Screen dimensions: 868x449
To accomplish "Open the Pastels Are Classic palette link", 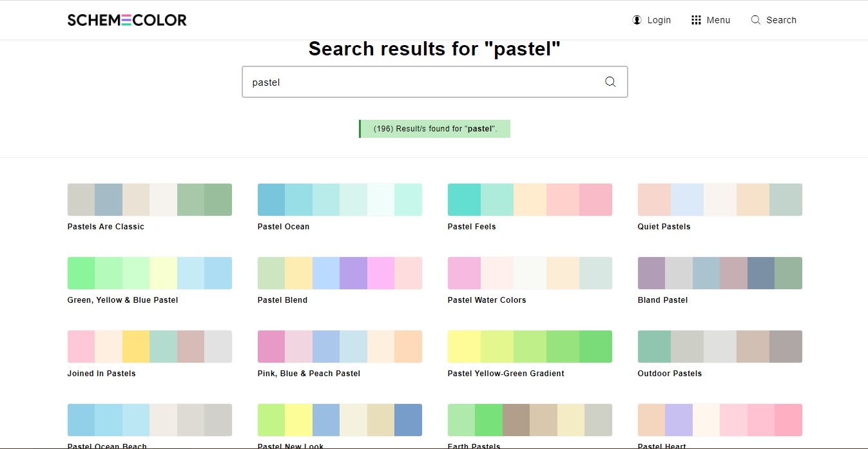I will tap(106, 227).
